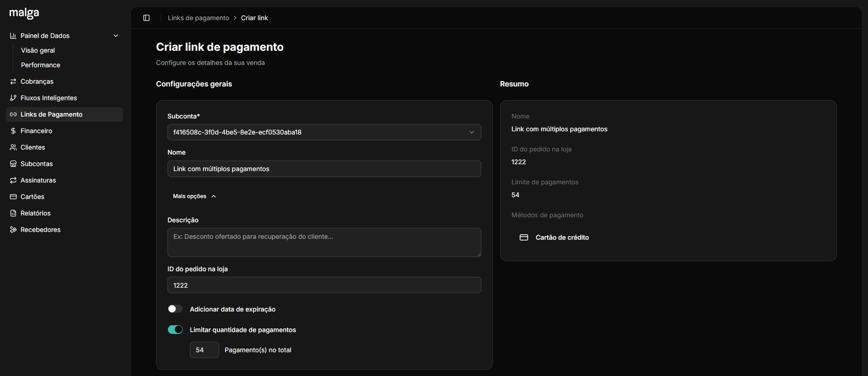Click the 'Pagamento(s) no total' label

click(x=258, y=350)
